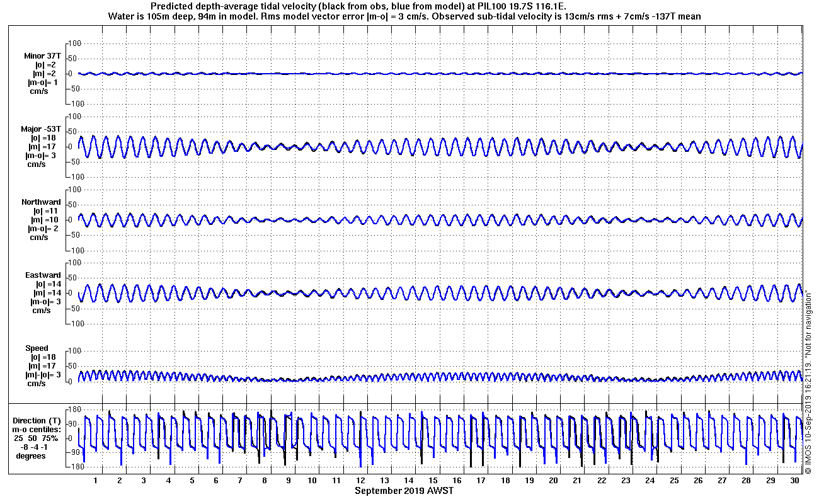
Task: Click the '|o| =11' value under Northward
Action: coord(44,211)
